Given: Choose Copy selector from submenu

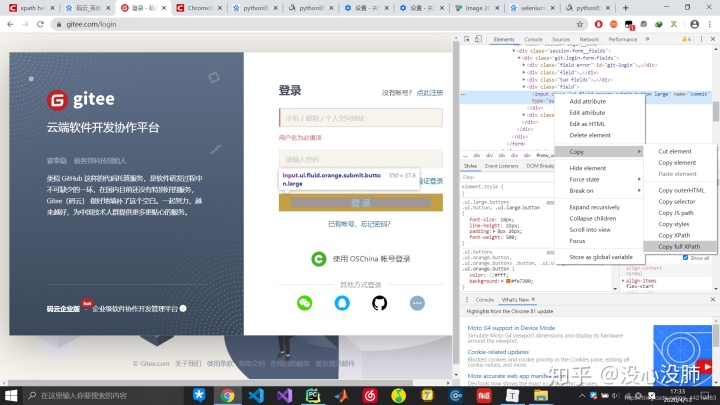Looking at the screenshot, I should [680, 202].
